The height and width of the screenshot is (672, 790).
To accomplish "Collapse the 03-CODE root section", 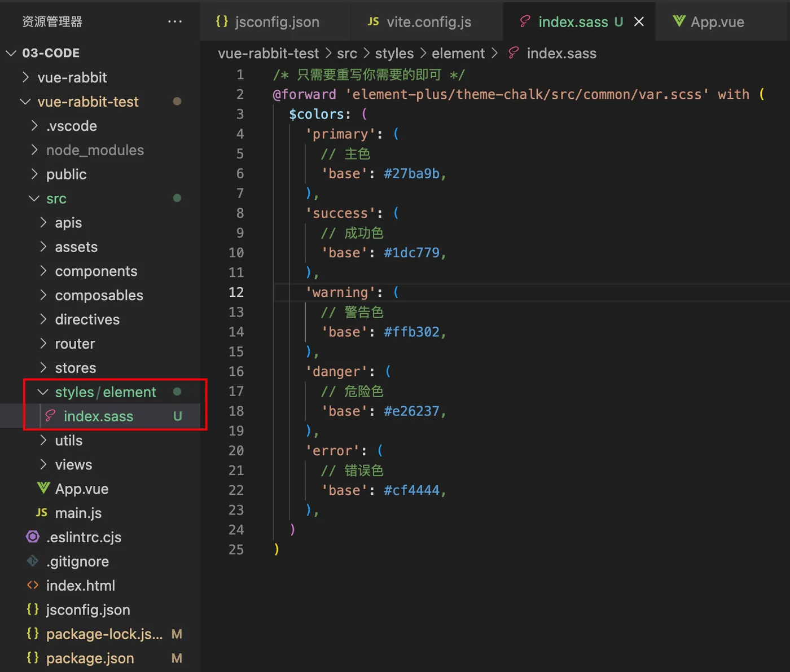I will [11, 53].
